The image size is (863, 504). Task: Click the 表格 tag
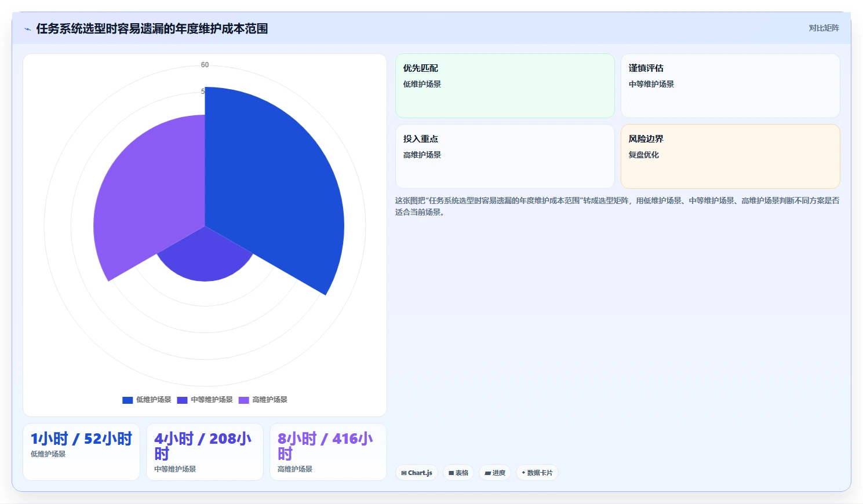click(458, 473)
